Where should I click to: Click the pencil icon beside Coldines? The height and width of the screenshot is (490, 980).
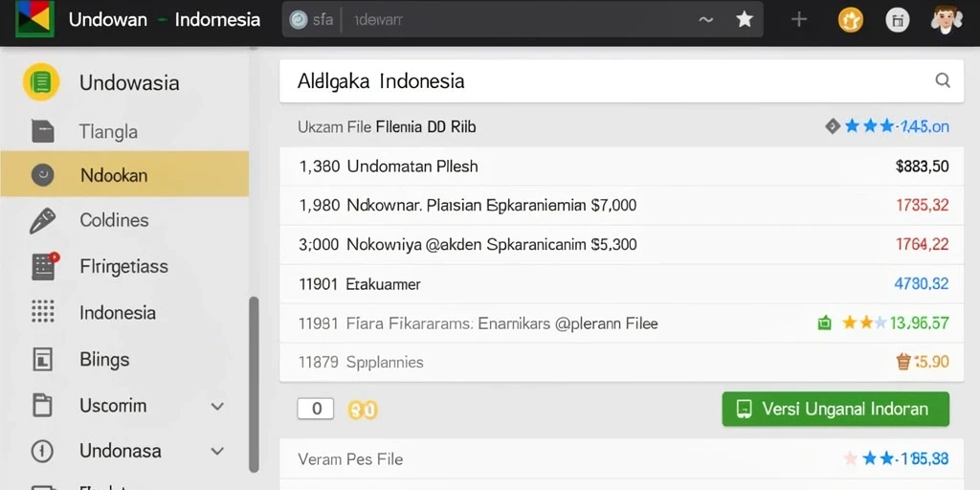click(x=42, y=221)
